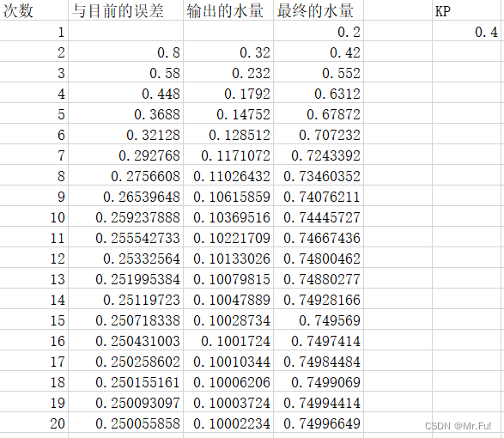Click the cell showing 0.2756608

[125, 175]
